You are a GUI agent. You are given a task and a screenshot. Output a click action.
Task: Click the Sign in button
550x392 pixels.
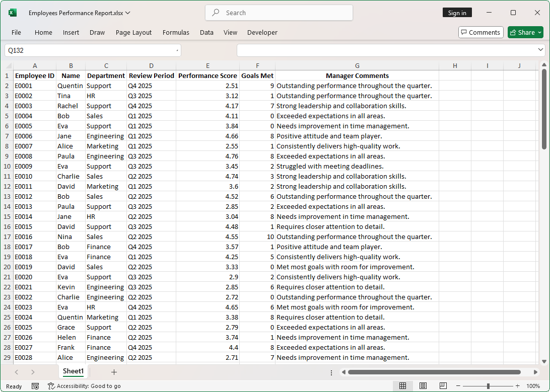point(457,13)
